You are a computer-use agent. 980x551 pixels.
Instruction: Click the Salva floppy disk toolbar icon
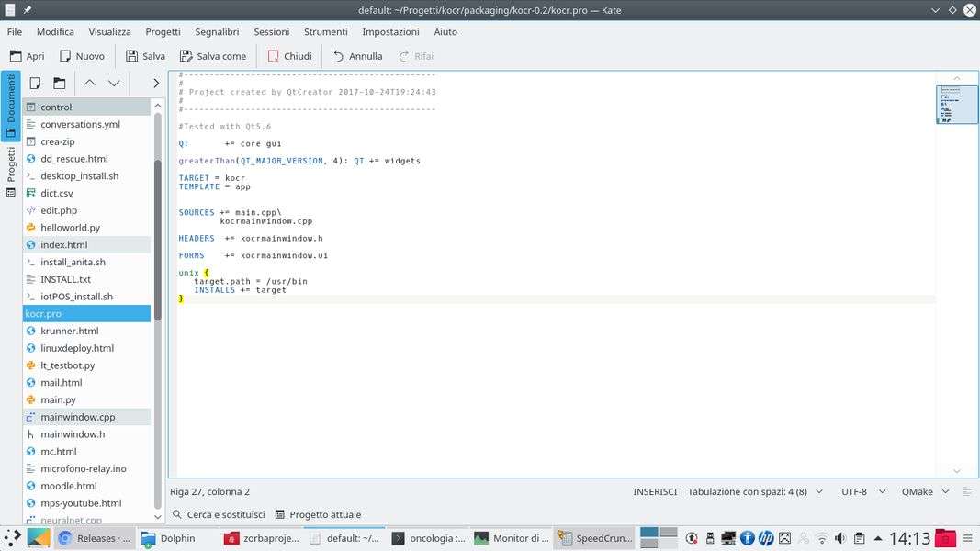pos(132,56)
